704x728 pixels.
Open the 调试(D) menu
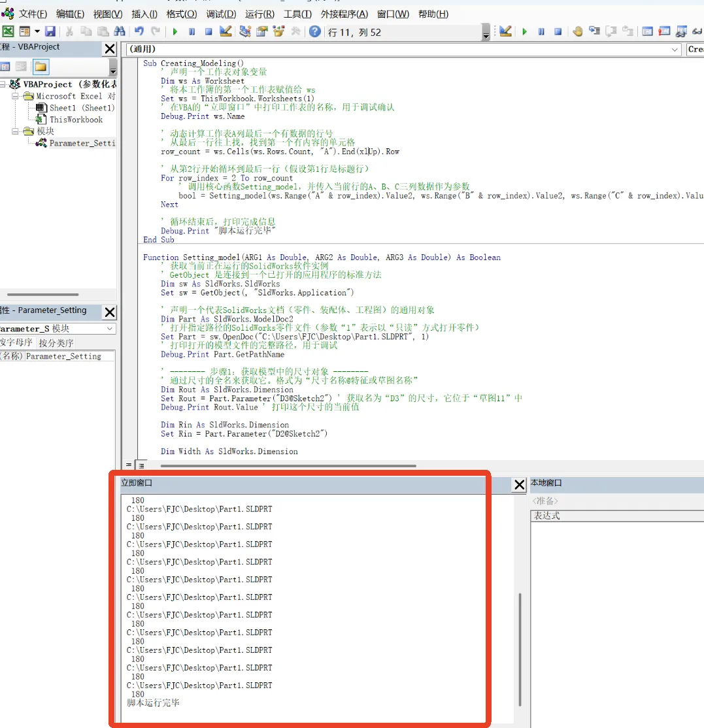[x=221, y=14]
